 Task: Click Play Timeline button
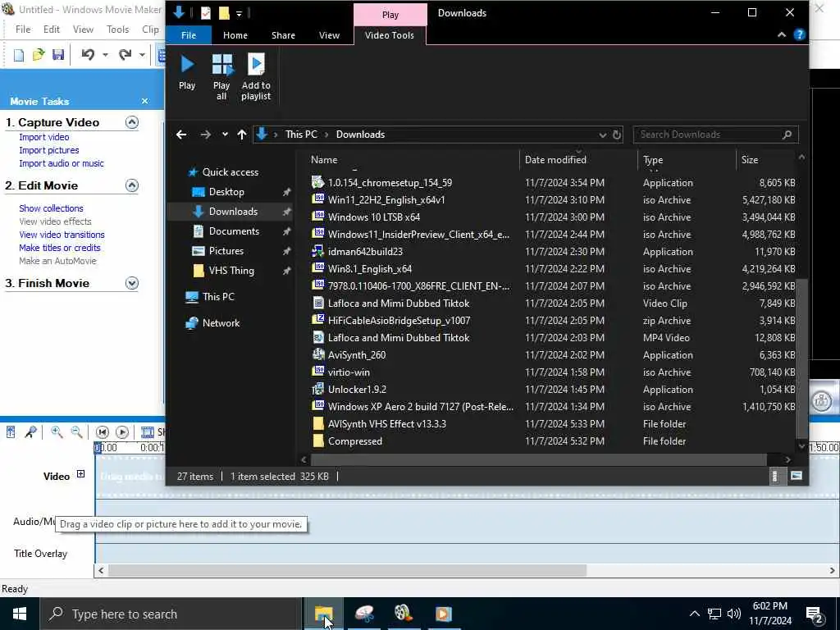tap(122, 432)
